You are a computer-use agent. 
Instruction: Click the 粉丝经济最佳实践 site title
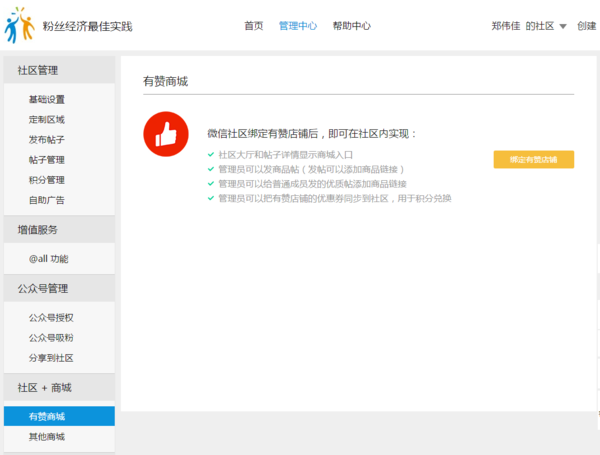pos(87,26)
